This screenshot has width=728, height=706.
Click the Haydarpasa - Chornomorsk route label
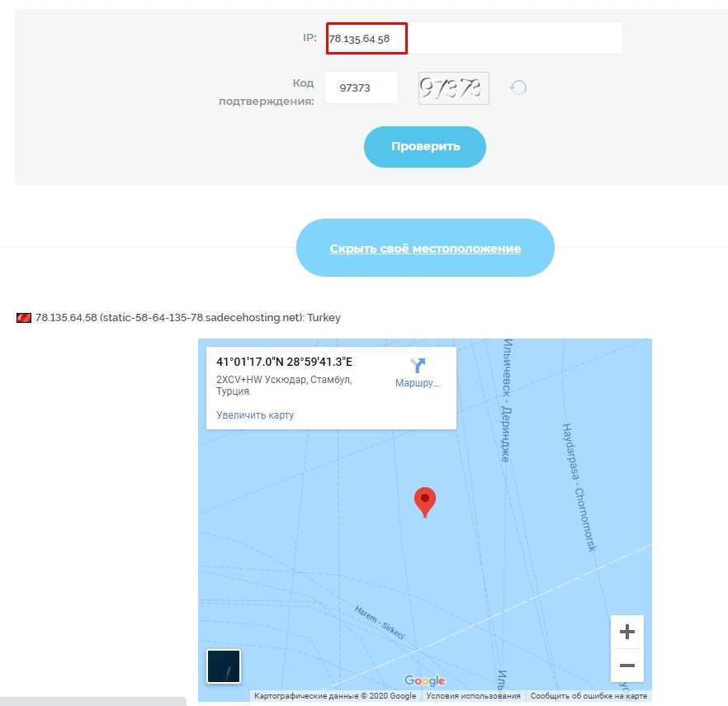(x=579, y=488)
